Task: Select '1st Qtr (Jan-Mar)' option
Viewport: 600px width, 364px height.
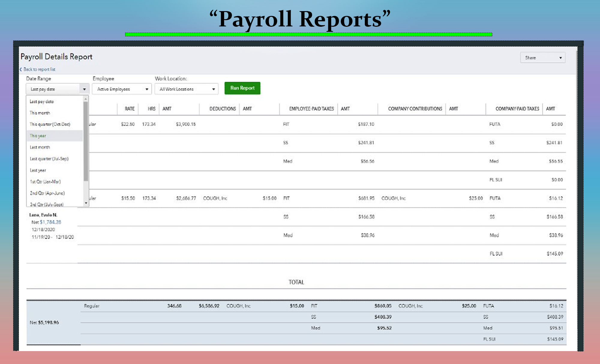Action: tap(45, 182)
